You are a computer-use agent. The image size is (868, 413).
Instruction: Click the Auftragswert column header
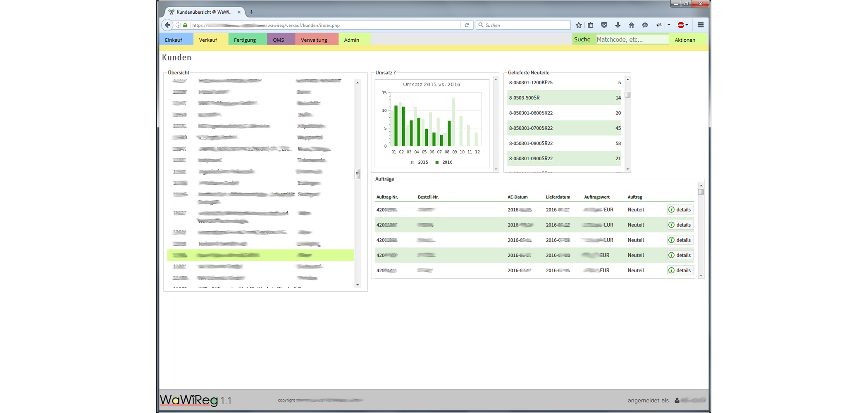[596, 197]
